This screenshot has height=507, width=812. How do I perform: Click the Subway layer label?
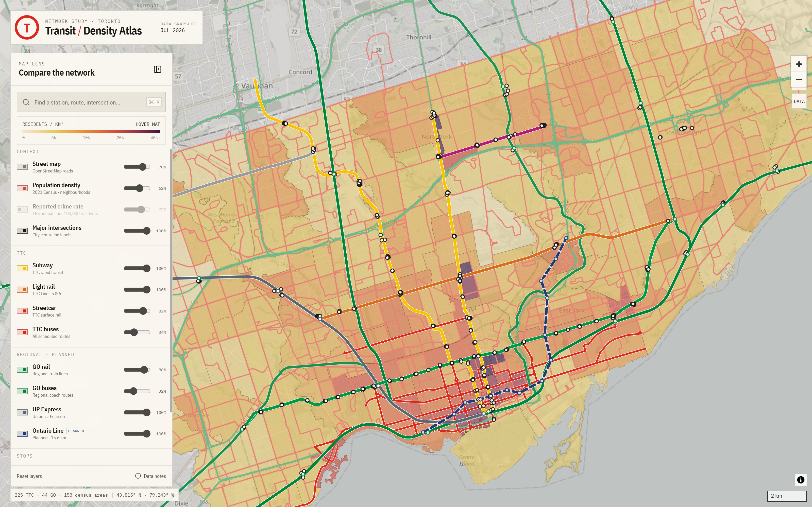coord(43,265)
